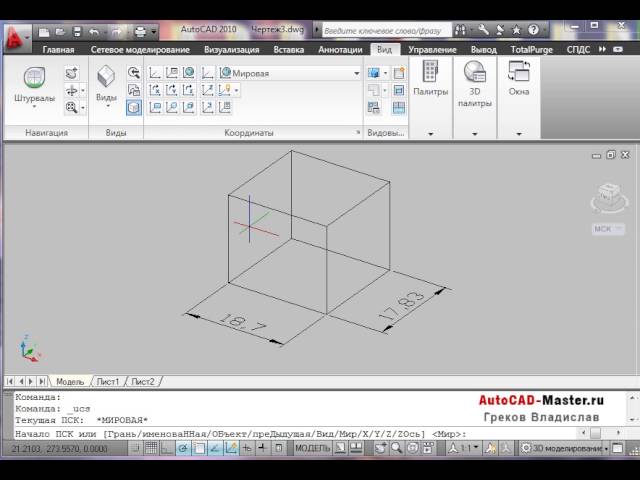The height and width of the screenshot is (480, 640).
Task: Click the Окна windows button
Action: tap(518, 80)
